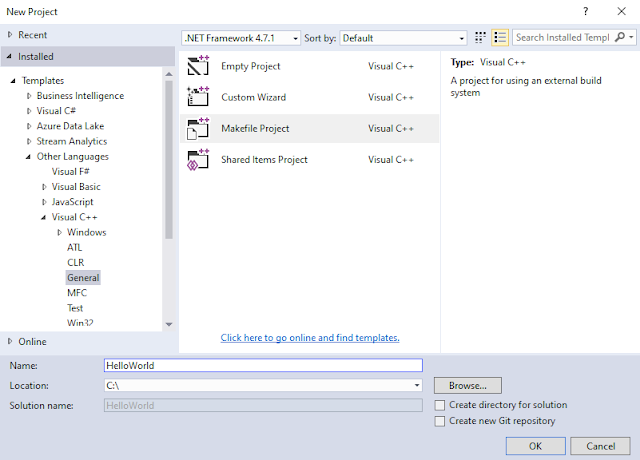Click the Name field containing HelloWorld
This screenshot has height=460, width=640.
click(263, 365)
